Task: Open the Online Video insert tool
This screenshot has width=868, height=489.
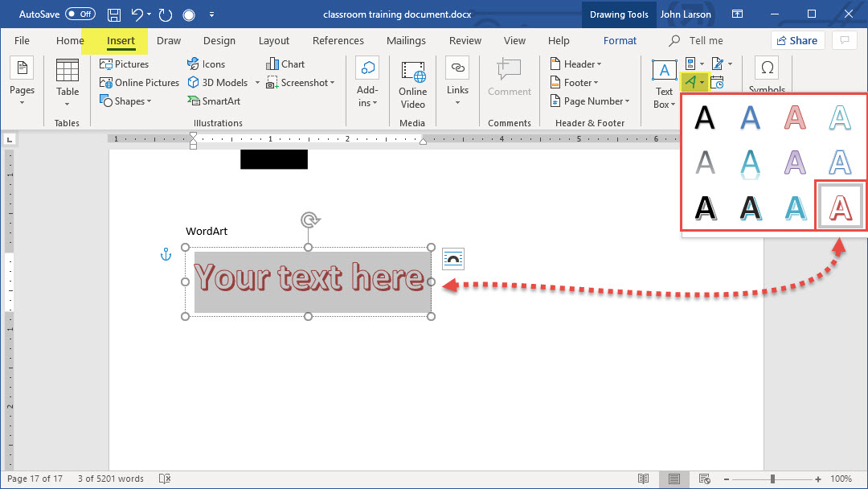Action: (x=412, y=84)
